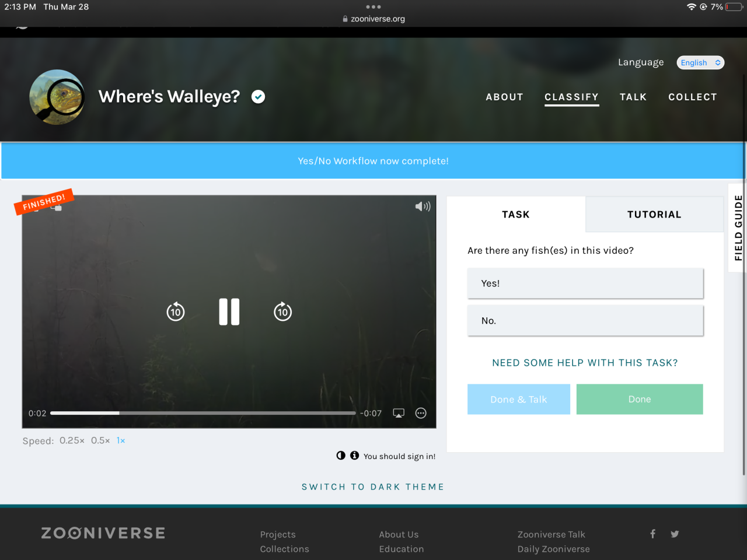
Task: Click the Zooniverse footer logo
Action: [103, 533]
